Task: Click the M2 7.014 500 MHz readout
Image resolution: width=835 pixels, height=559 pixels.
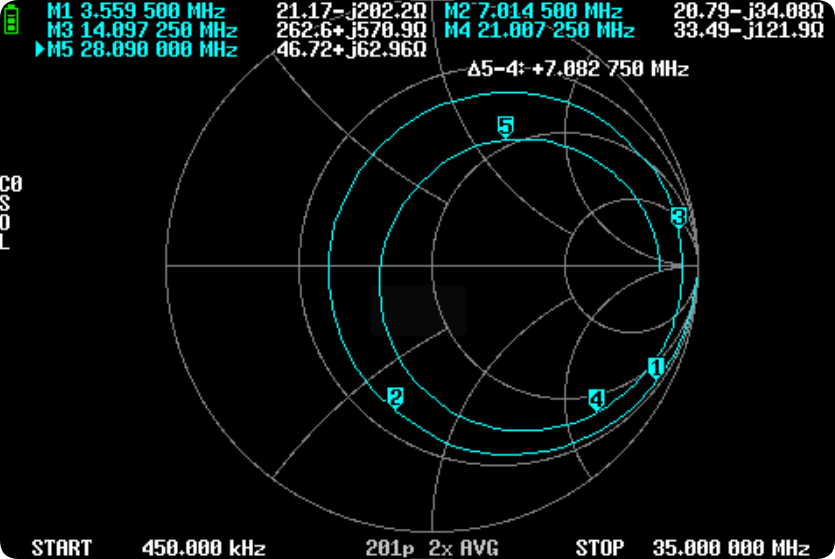Action: (x=533, y=11)
